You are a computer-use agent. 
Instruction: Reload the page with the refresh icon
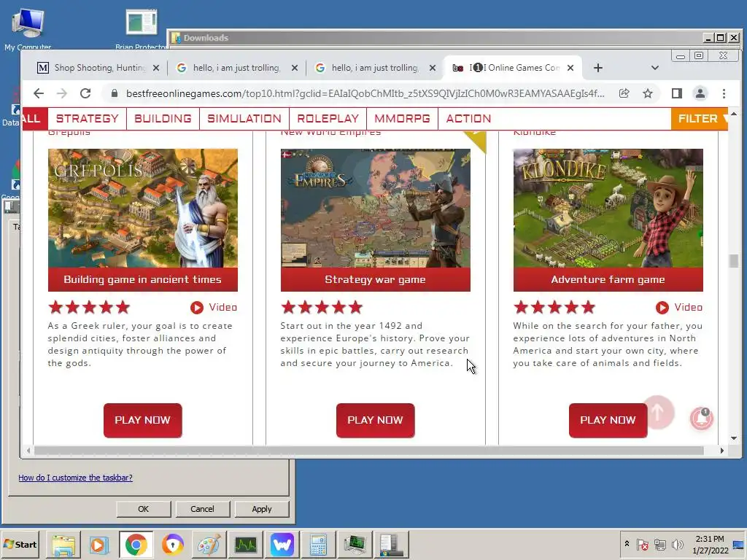point(85,93)
